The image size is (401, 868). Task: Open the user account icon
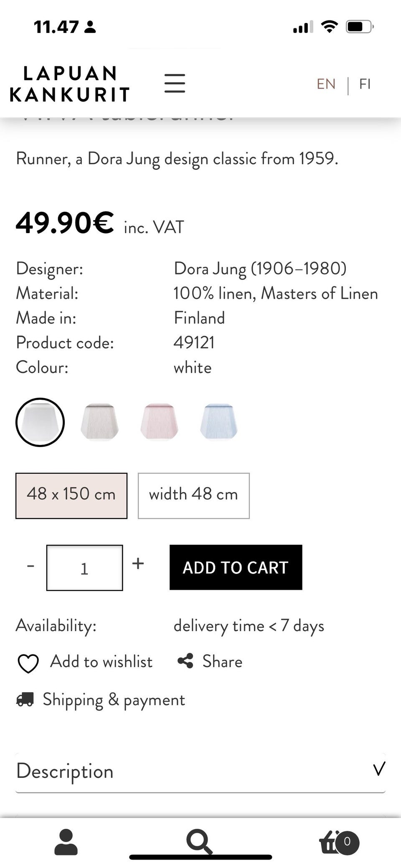pyautogui.click(x=66, y=842)
